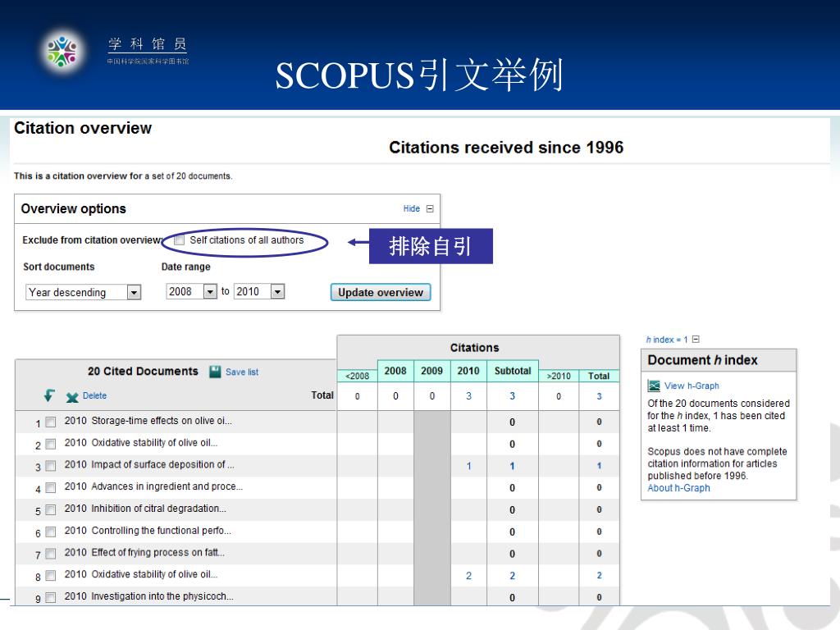Viewport: 840px width, 630px height.
Task: Click total row 2010 citation count 3
Action: pyautogui.click(x=468, y=396)
